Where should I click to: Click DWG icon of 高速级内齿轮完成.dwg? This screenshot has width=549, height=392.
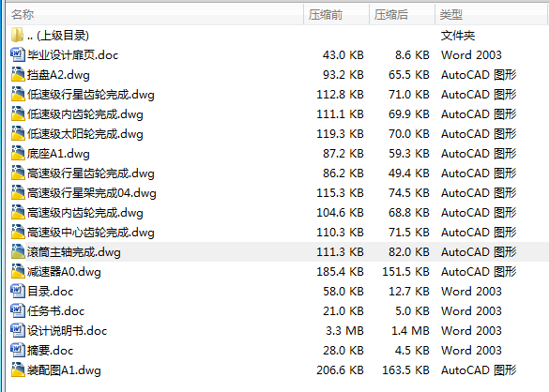(18, 212)
